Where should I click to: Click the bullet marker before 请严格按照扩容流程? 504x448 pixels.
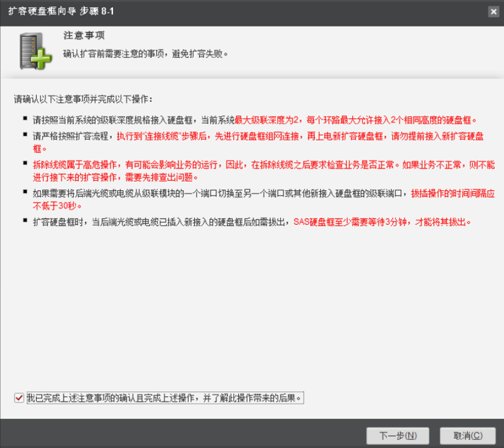(x=25, y=134)
